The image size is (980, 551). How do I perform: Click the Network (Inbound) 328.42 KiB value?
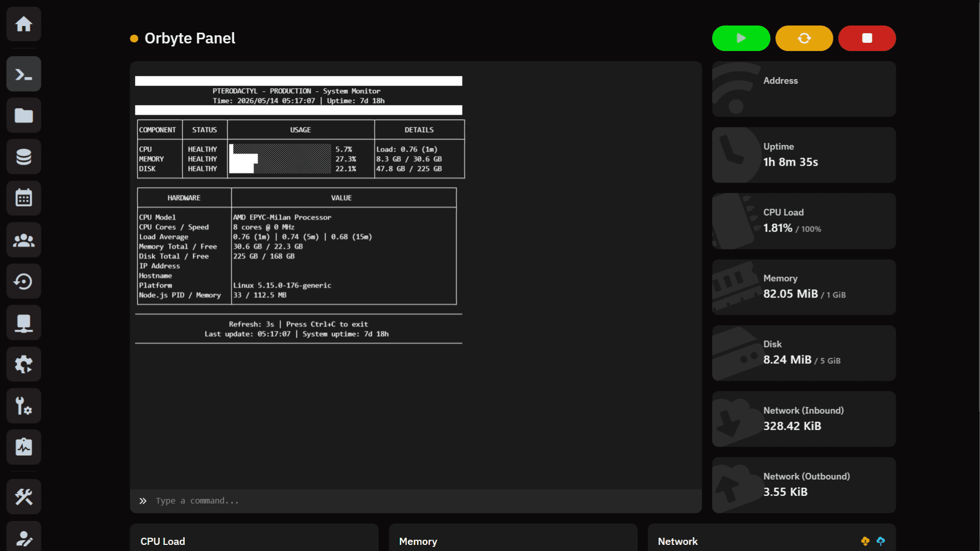coord(792,426)
